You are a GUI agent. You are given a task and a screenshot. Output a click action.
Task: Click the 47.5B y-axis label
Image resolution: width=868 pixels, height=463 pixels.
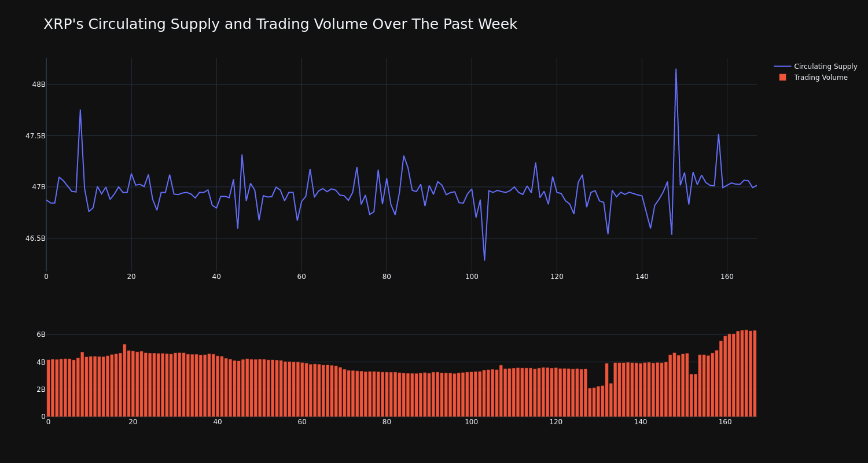click(x=35, y=136)
